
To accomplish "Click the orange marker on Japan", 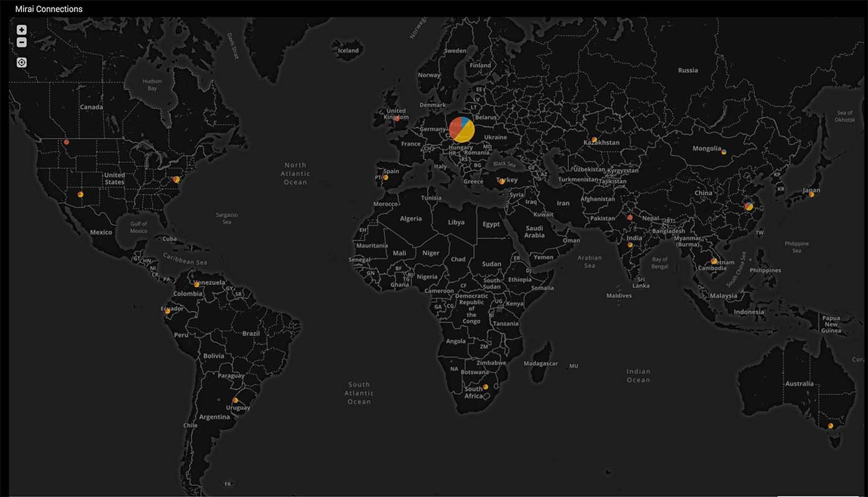I will click(x=811, y=194).
